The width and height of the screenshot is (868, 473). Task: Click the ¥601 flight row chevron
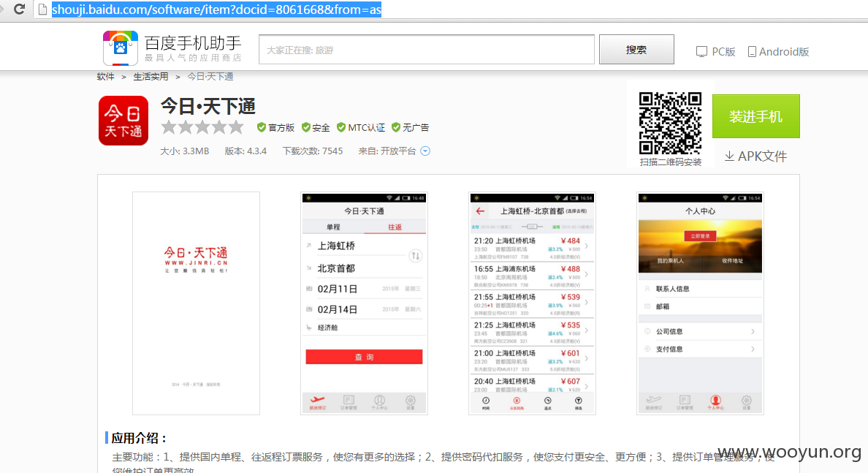[x=587, y=358]
